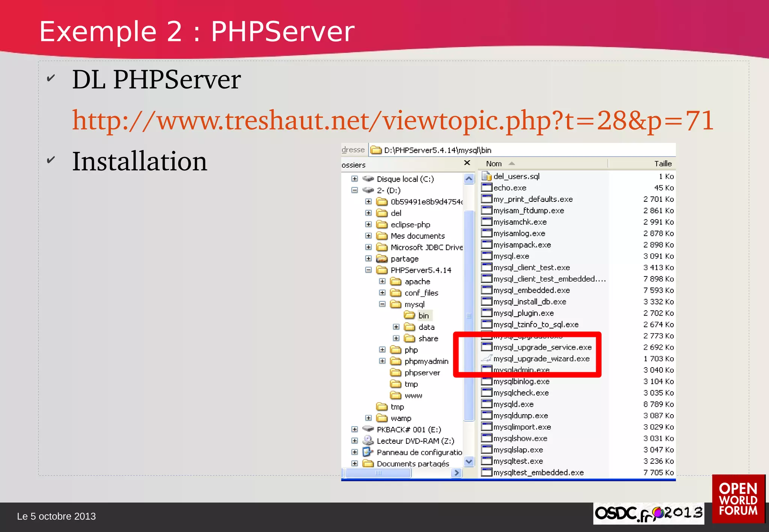Viewport: 769px width, 532px height.
Task: Click the folder tree vertical scrollbar thumb
Action: coord(469,316)
